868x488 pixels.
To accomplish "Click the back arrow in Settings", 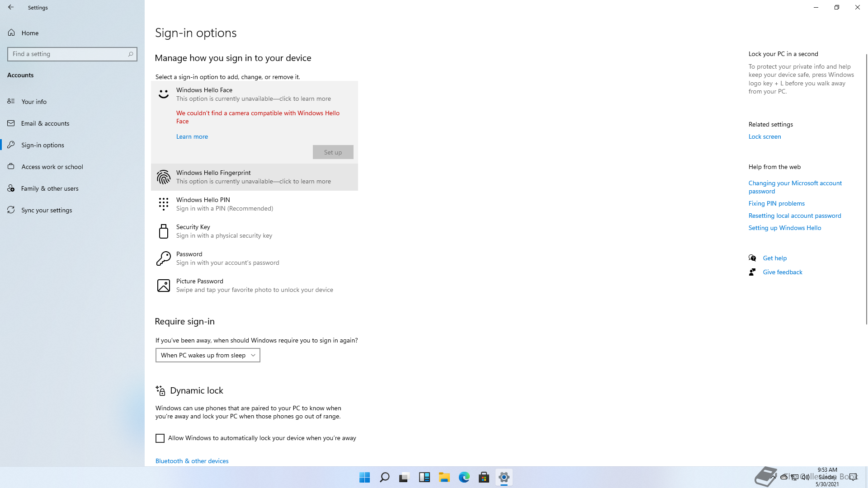I will tap(11, 7).
